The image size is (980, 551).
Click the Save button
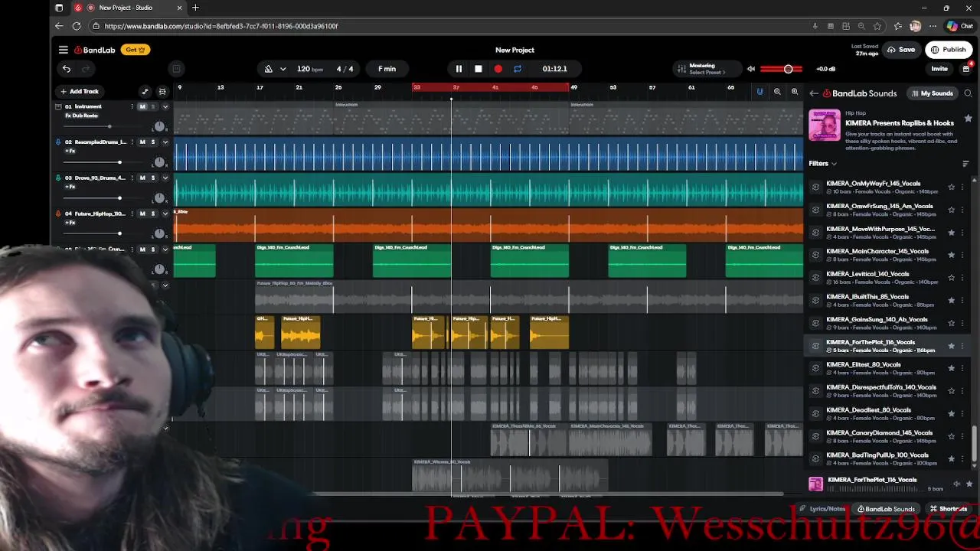point(901,50)
